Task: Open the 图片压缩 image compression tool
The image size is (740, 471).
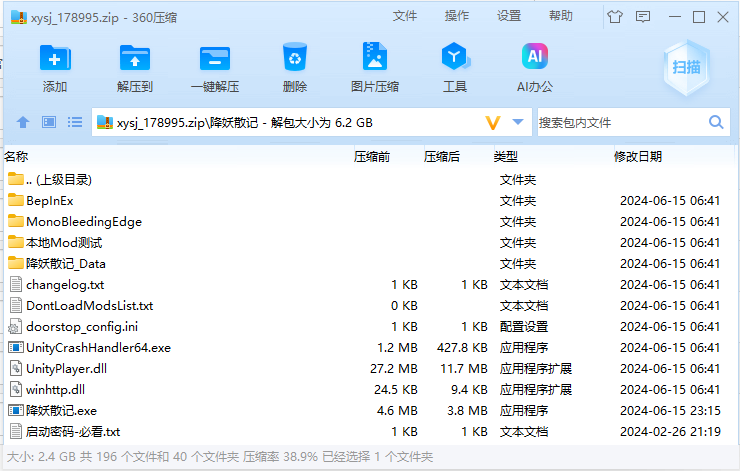Action: pyautogui.click(x=375, y=57)
